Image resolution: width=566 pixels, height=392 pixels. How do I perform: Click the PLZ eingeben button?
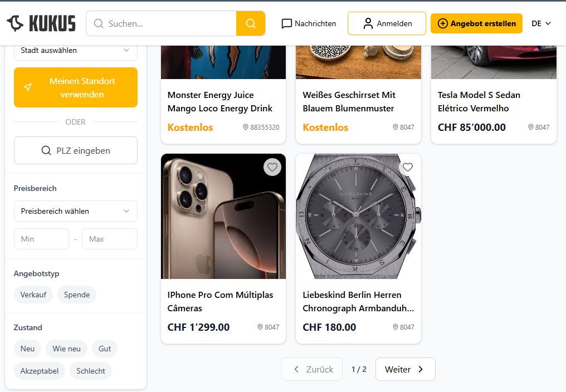75,150
